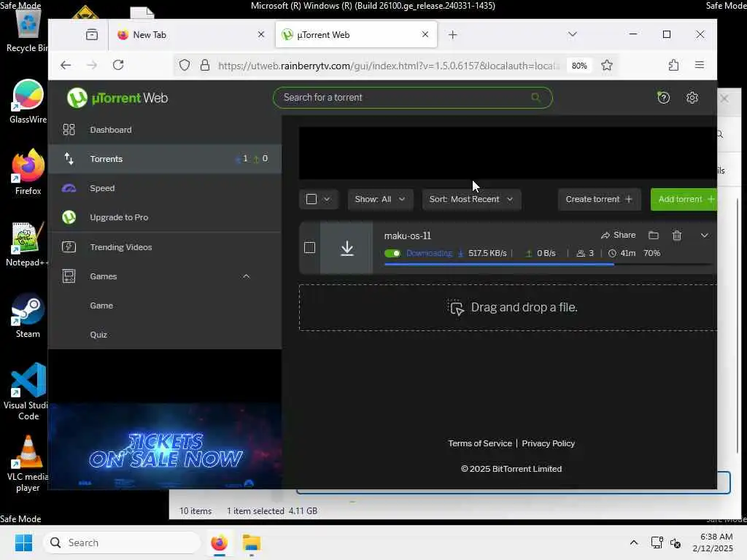Click the Upgrade to Pro logo icon
The height and width of the screenshot is (560, 747).
pyautogui.click(x=69, y=217)
